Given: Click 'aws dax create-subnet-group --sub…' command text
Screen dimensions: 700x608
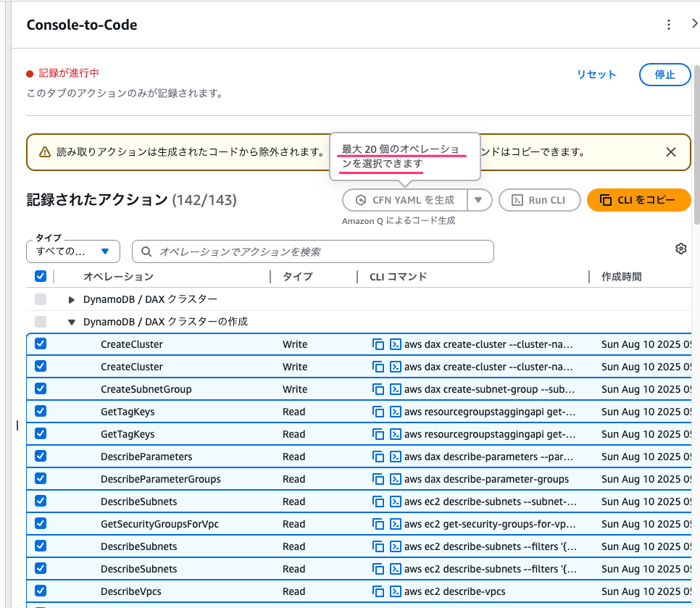Looking at the screenshot, I should [489, 389].
